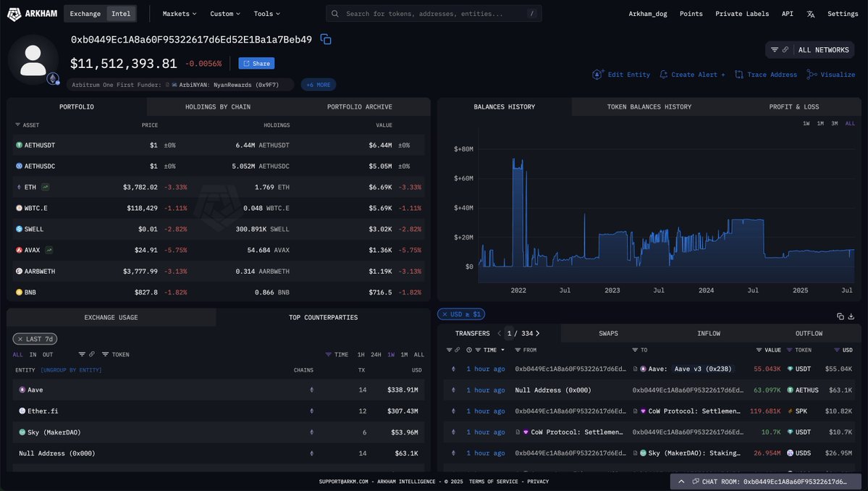This screenshot has width=868, height=491.
Task: Open Settings from the header
Action: coord(843,14)
